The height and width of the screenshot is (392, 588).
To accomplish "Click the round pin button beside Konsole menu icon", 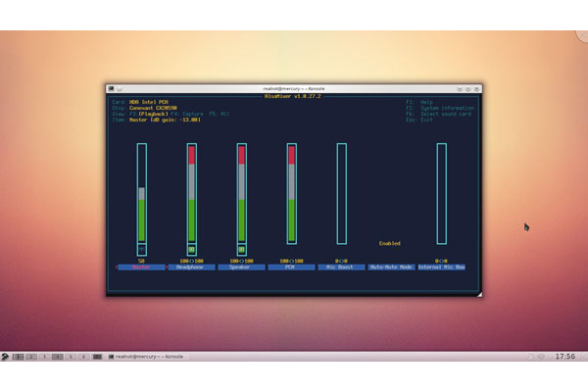I will 120,89.
